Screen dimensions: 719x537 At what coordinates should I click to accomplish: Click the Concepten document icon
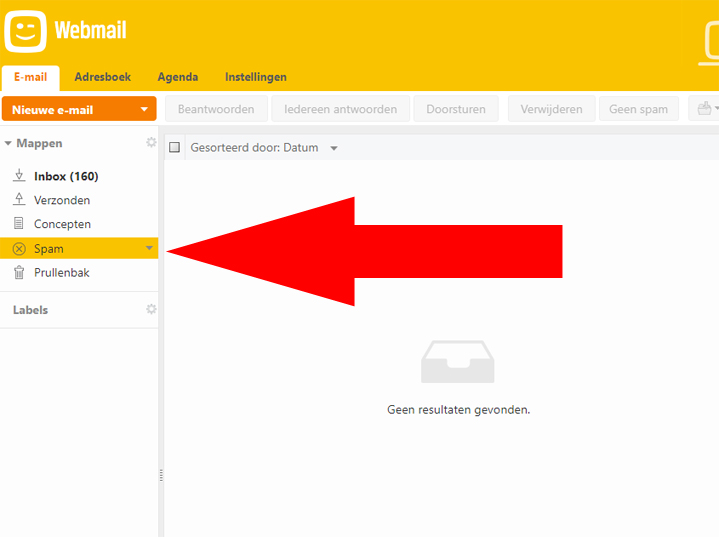pyautogui.click(x=19, y=224)
